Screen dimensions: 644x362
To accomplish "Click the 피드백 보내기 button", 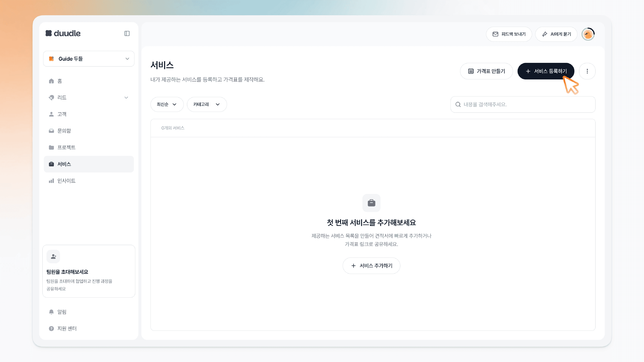I will click(509, 34).
